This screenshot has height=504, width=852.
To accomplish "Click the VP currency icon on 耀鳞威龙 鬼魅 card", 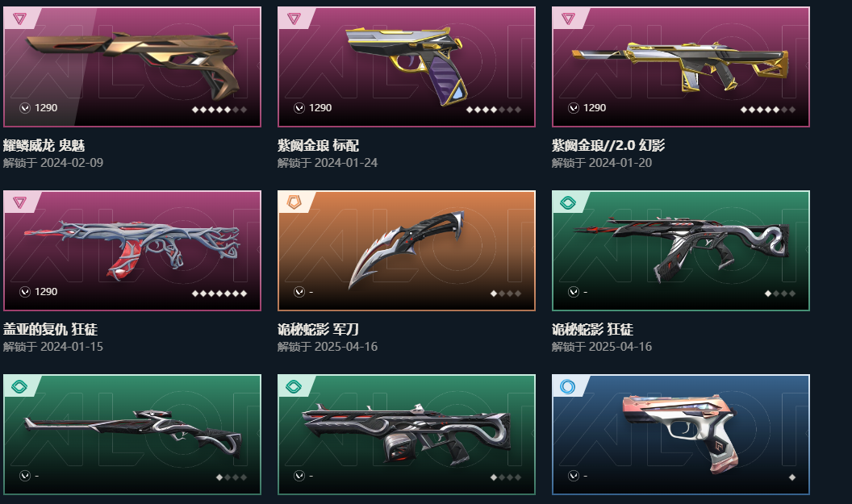I will coord(25,108).
